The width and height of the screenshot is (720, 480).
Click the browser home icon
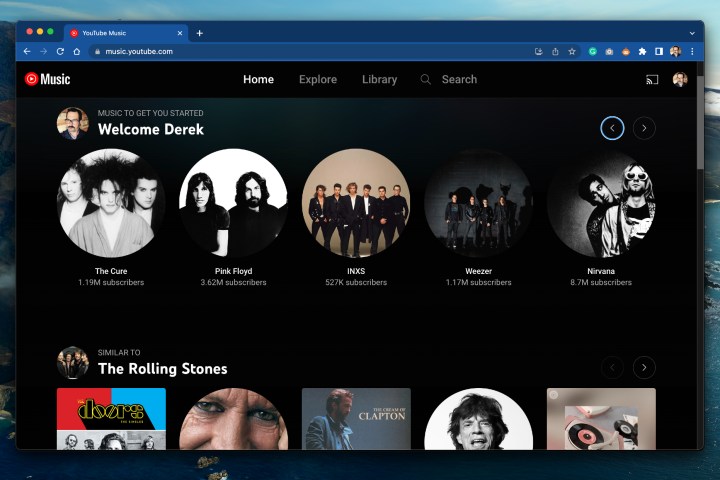[x=77, y=51]
